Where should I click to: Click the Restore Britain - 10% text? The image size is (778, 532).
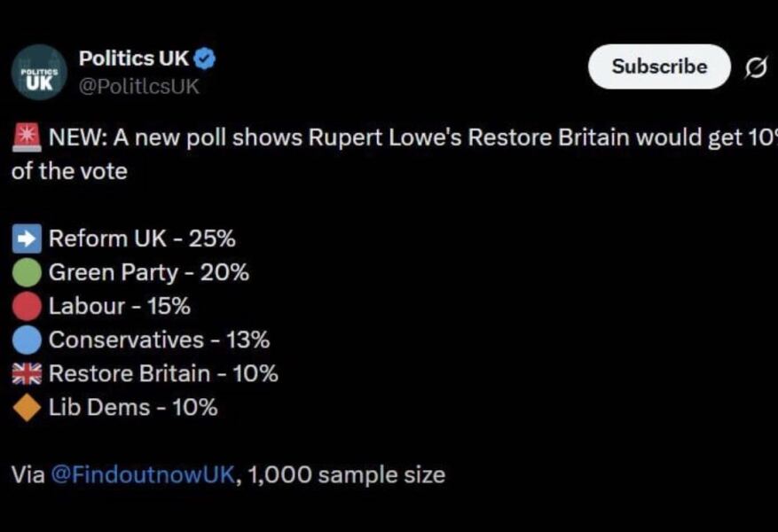[163, 373]
